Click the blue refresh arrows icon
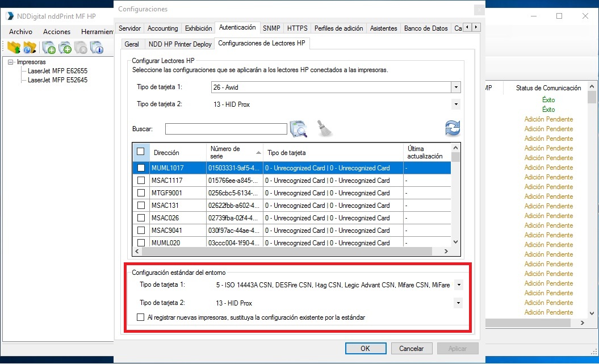 pos(453,128)
